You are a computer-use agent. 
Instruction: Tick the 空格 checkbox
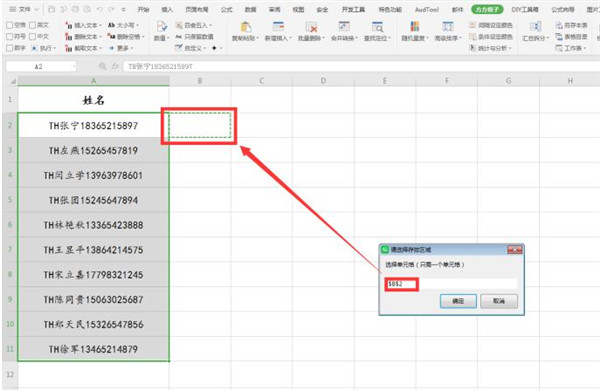10,25
